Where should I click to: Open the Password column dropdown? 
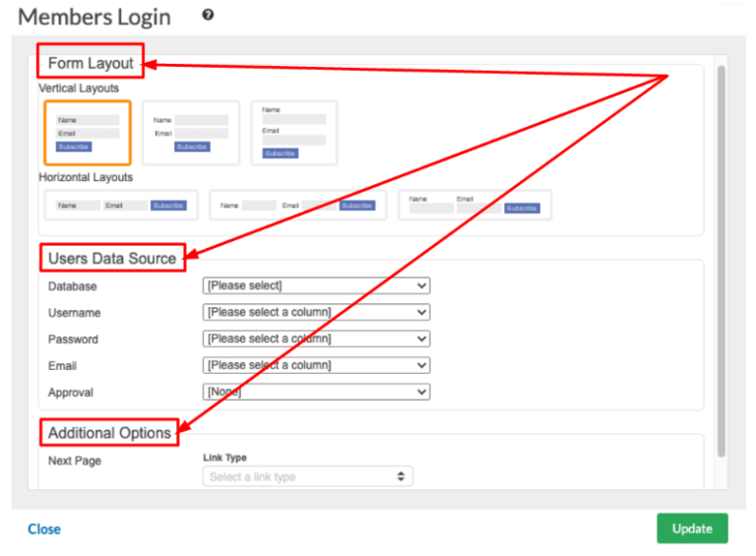[x=316, y=339]
